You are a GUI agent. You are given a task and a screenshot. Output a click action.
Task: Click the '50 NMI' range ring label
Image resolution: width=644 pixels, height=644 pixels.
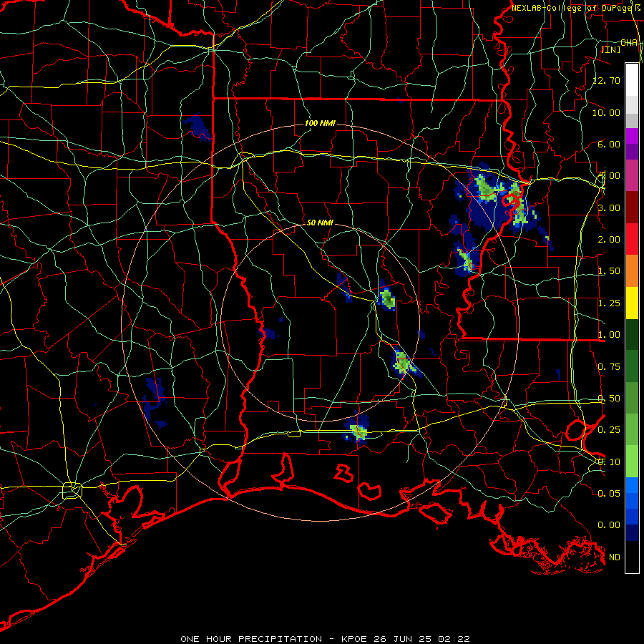[320, 223]
